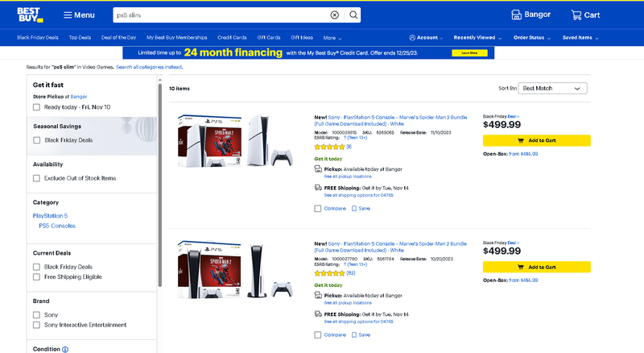Viewport: 644px width, 353px height.
Task: Click the magnifying glass search icon
Action: click(x=353, y=15)
